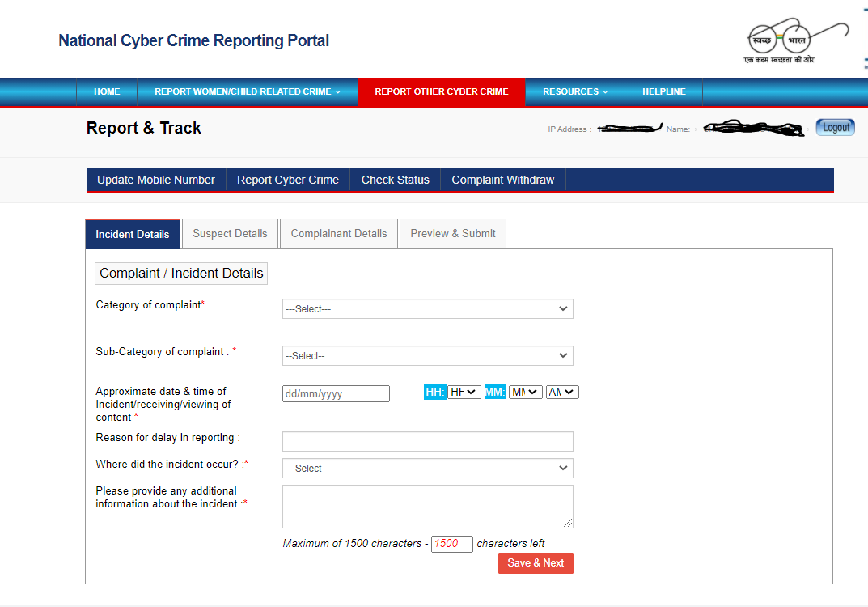Screen dimensions: 868x607
Task: Switch to the Incident Details tab
Action: pos(133,234)
